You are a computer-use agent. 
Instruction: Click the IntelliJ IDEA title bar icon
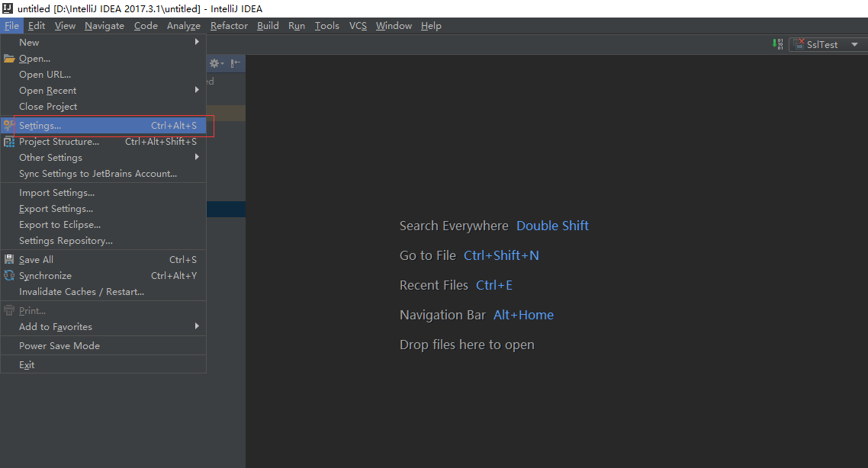coord(7,8)
